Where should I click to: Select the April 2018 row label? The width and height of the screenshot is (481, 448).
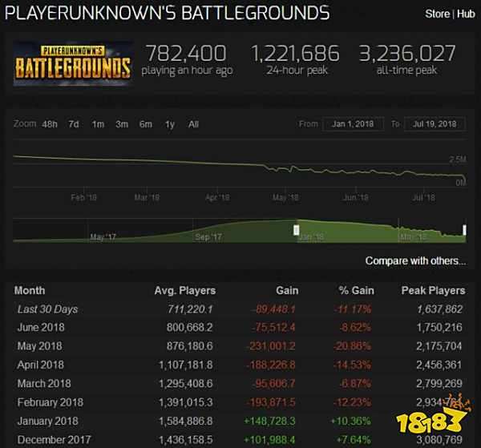[x=41, y=365]
